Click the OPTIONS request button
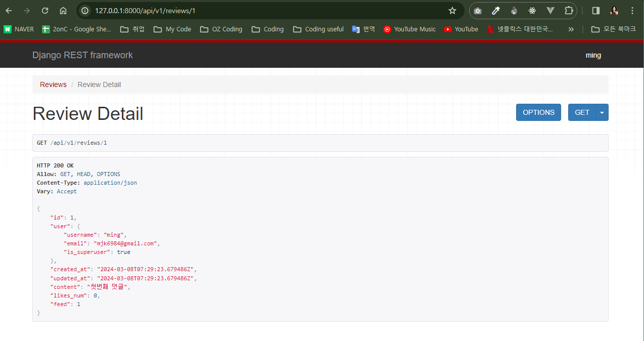Screen dimensions: 644x341 [x=538, y=112]
